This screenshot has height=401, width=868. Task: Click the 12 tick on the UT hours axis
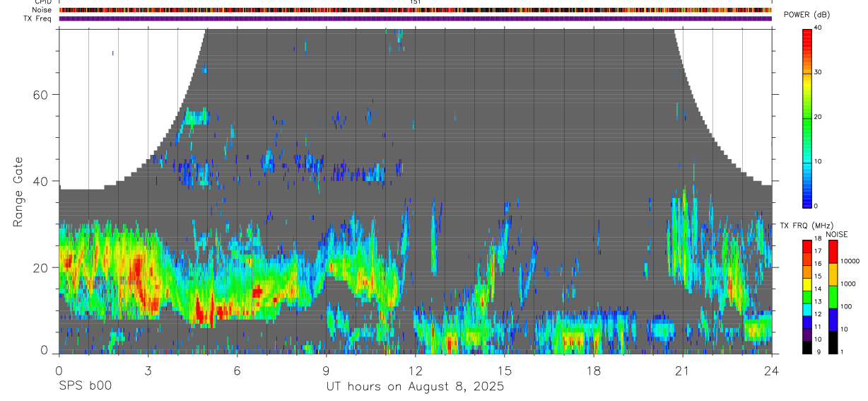tap(415, 370)
